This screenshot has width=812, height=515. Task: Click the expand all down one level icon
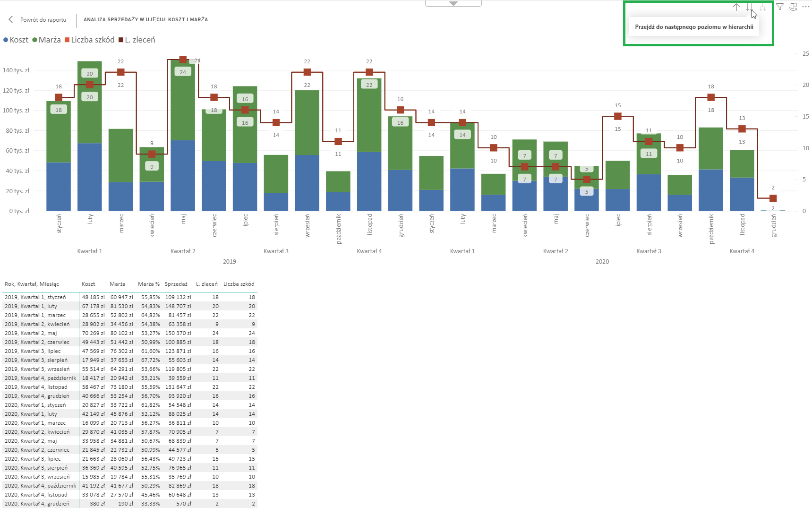tap(762, 7)
